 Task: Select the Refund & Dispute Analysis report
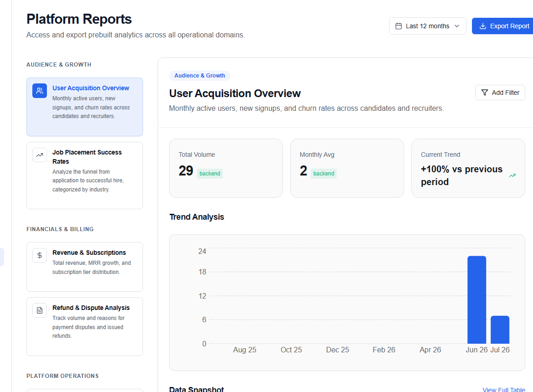click(85, 327)
